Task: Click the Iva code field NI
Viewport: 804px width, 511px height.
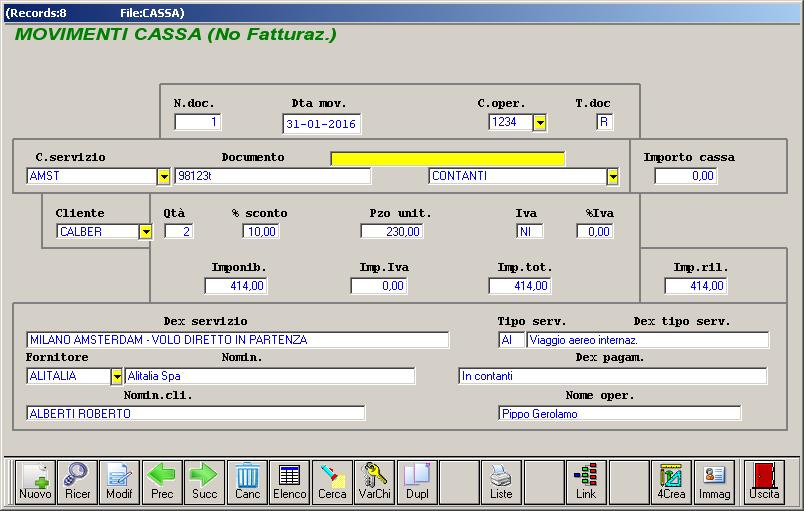Action: pyautogui.click(x=530, y=232)
